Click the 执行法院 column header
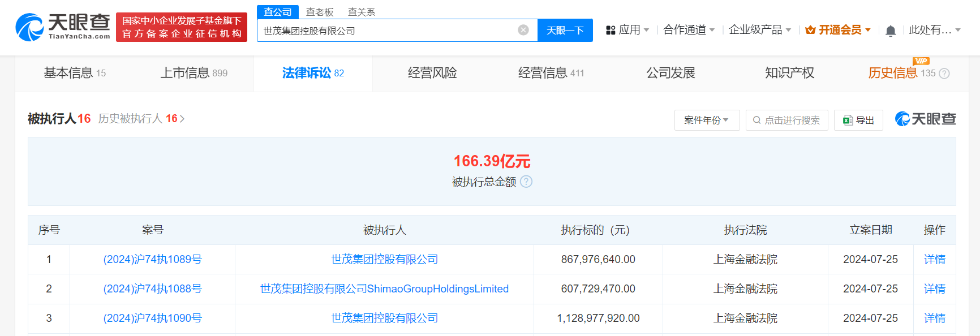Viewport: 980px width, 336px height. (745, 230)
